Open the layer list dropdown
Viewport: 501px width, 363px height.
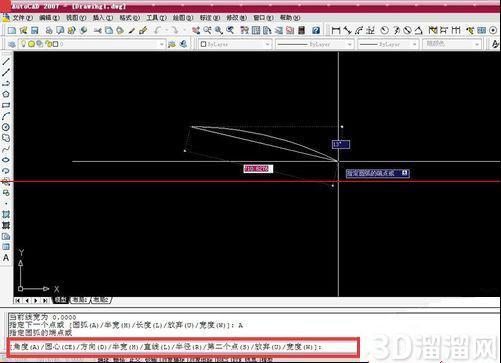point(162,44)
